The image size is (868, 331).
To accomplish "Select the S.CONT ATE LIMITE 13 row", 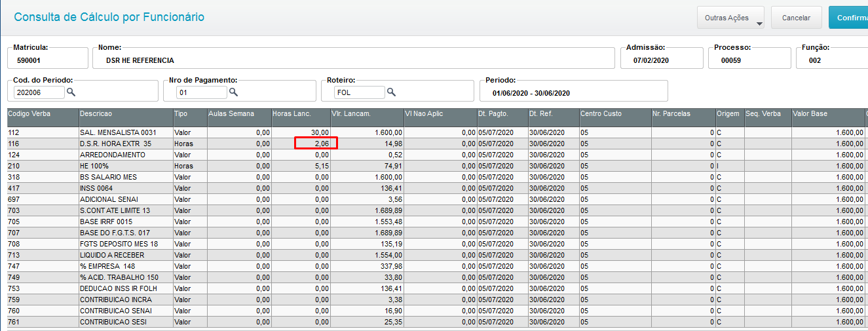I will [x=438, y=210].
